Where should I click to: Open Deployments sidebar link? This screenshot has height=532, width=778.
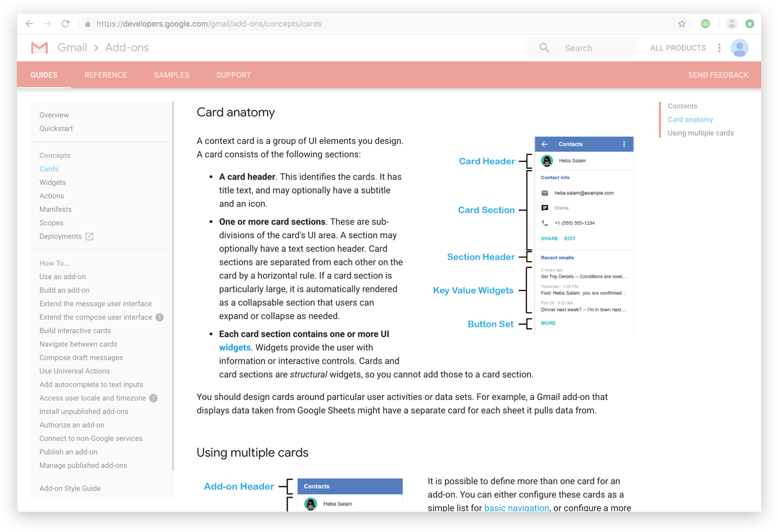pos(61,237)
